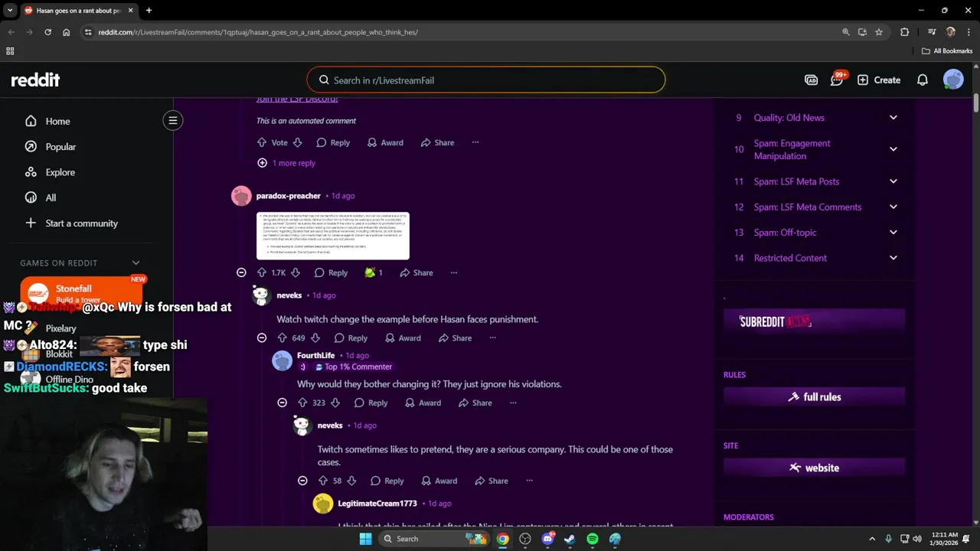Image resolution: width=980 pixels, height=551 pixels.
Task: Open the user avatar menu
Action: click(x=953, y=80)
